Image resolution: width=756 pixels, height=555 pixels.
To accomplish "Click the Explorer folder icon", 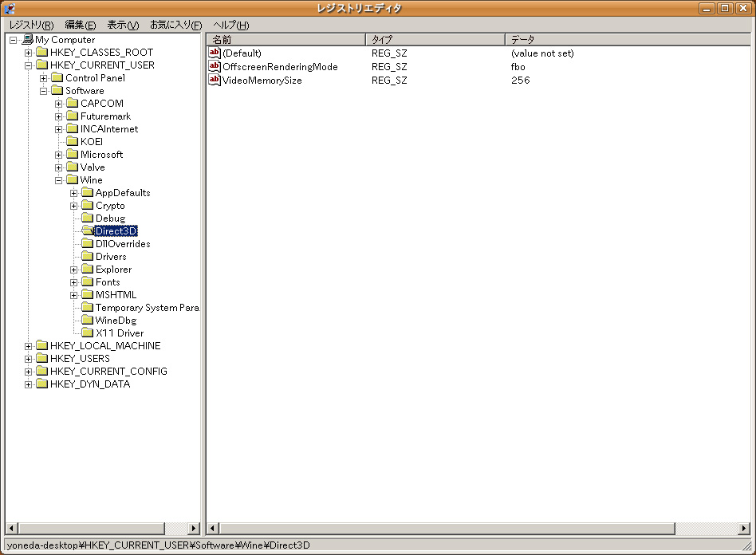I will (87, 270).
